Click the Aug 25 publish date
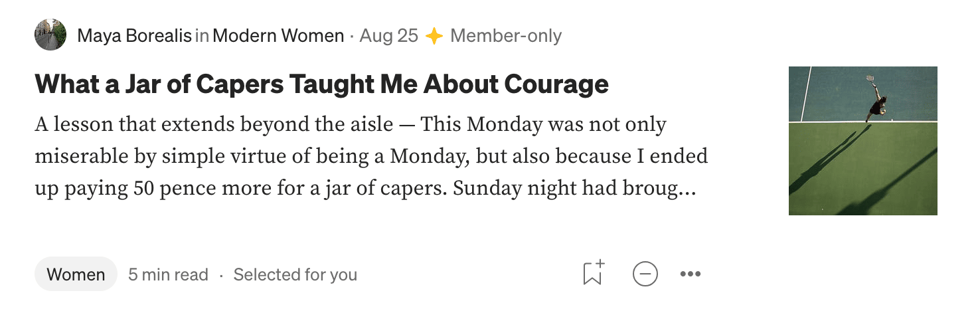The height and width of the screenshot is (319, 980). coord(388,36)
